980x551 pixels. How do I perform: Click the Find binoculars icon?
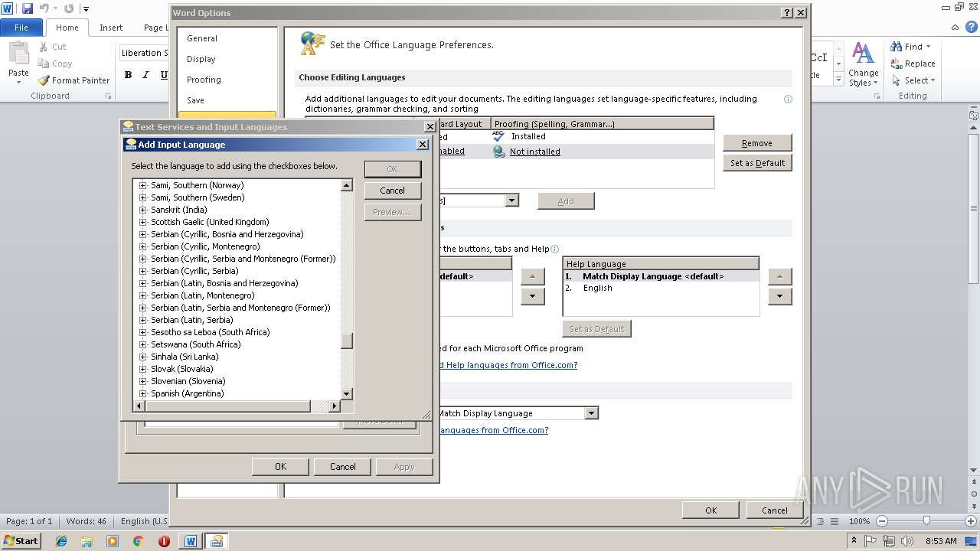pyautogui.click(x=897, y=47)
